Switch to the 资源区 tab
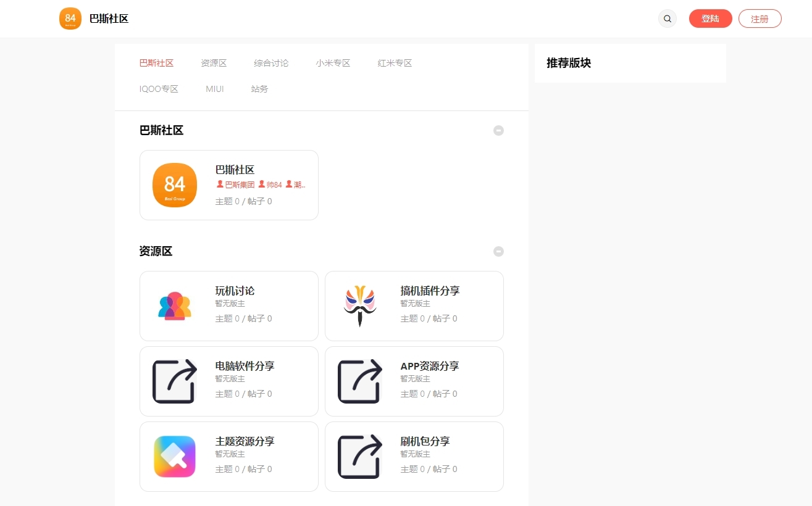Screen dimensions: 812x506 click(214, 63)
